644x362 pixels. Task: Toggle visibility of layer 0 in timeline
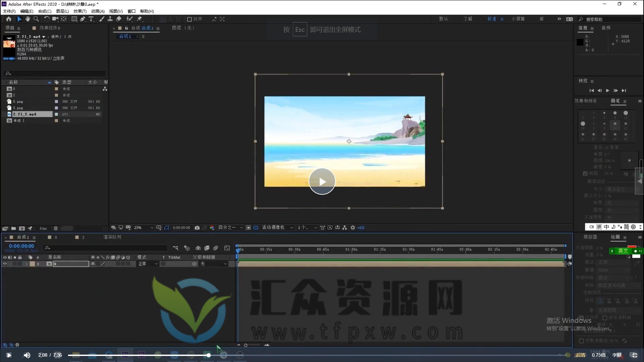click(x=5, y=264)
